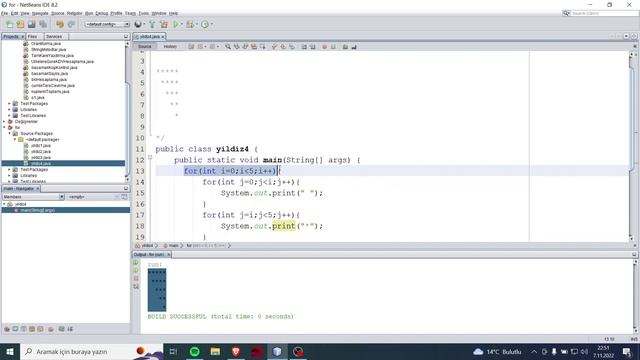Select the Source view button
This screenshot has width=640, height=360.
click(144, 47)
